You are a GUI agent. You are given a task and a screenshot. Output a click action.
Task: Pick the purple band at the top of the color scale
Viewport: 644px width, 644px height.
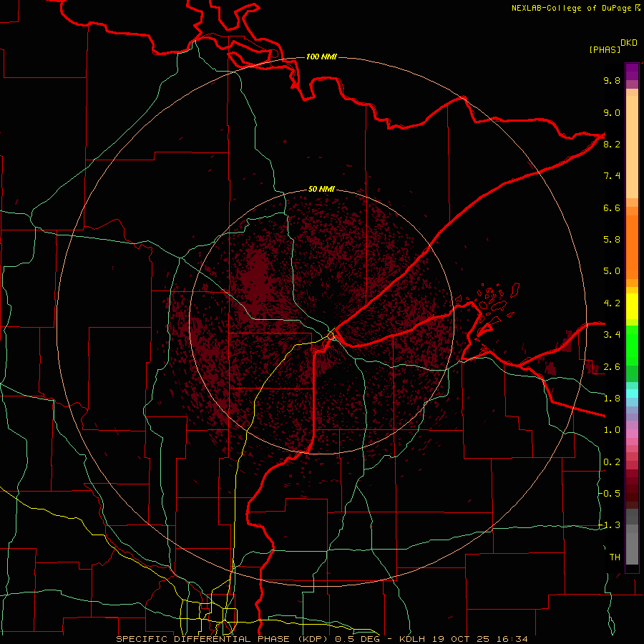632,72
